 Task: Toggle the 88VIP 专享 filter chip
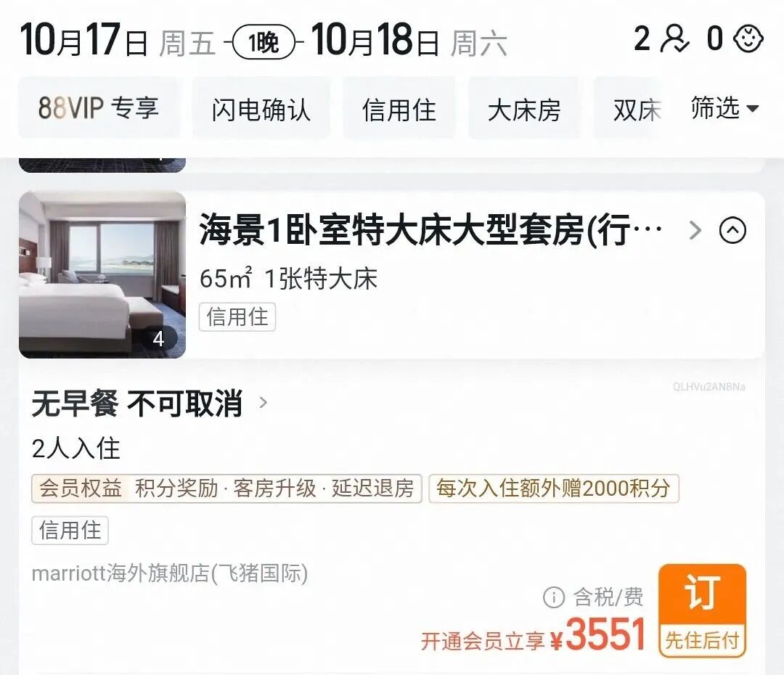click(x=99, y=108)
